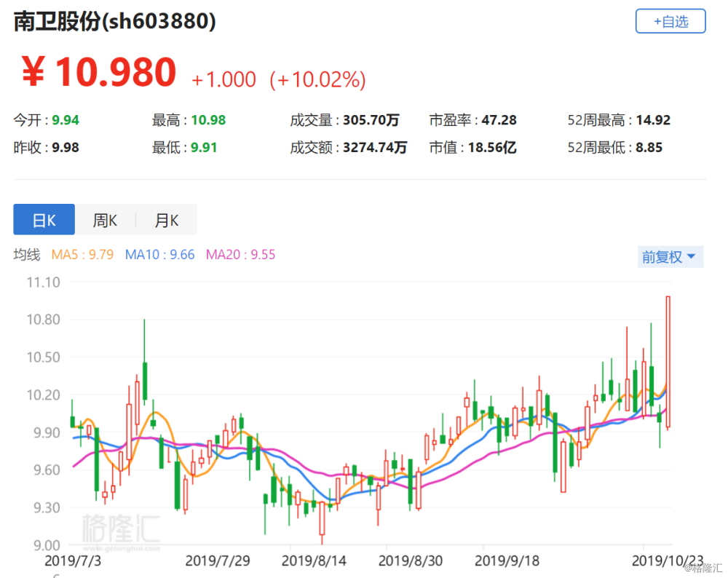Click the 10.50 price axis label

pyautogui.click(x=43, y=357)
